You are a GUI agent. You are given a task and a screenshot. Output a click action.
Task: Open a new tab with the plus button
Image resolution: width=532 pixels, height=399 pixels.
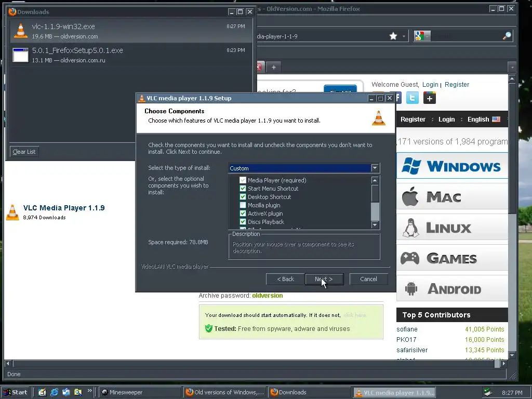pos(273,67)
